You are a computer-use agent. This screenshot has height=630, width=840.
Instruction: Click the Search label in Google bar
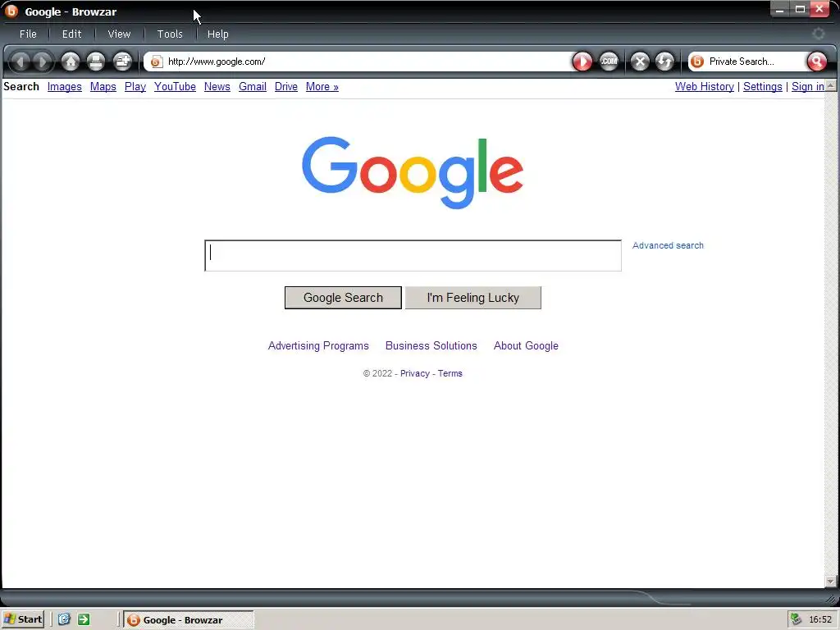(x=21, y=87)
